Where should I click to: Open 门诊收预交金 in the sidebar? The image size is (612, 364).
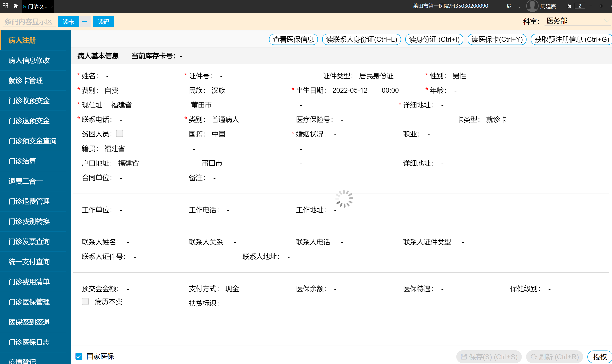(36, 101)
